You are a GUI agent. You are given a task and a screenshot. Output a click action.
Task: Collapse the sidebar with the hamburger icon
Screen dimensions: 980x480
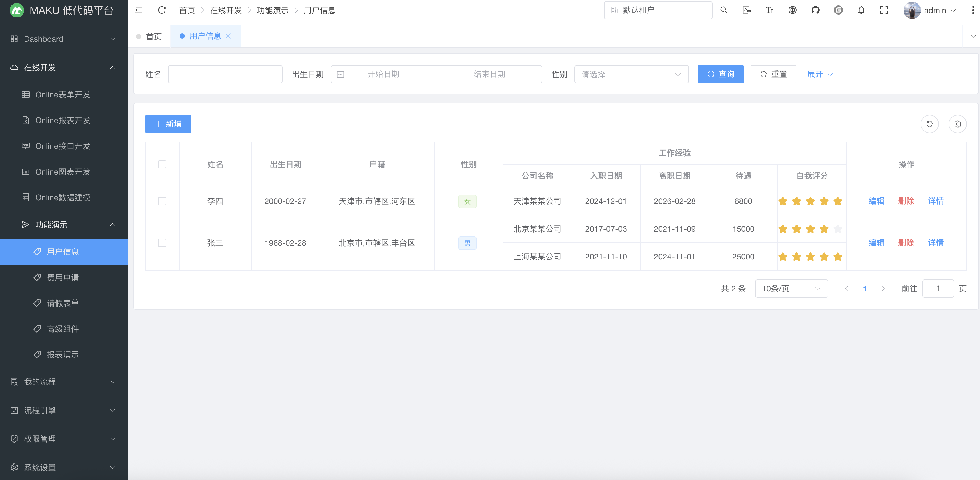coord(138,10)
